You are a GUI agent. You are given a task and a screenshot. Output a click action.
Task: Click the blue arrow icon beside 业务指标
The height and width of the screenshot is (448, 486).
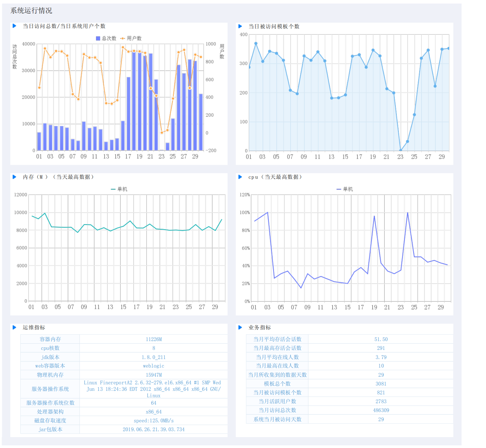[240, 327]
